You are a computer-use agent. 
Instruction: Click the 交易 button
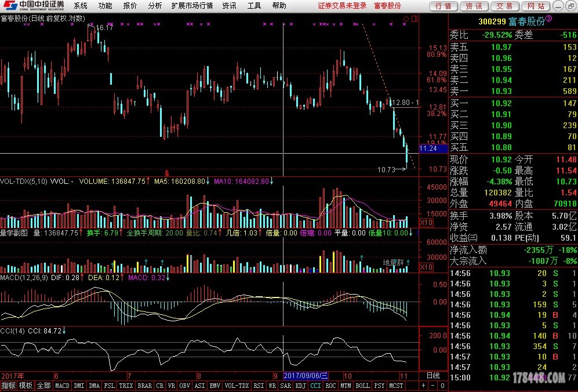tap(504, 6)
